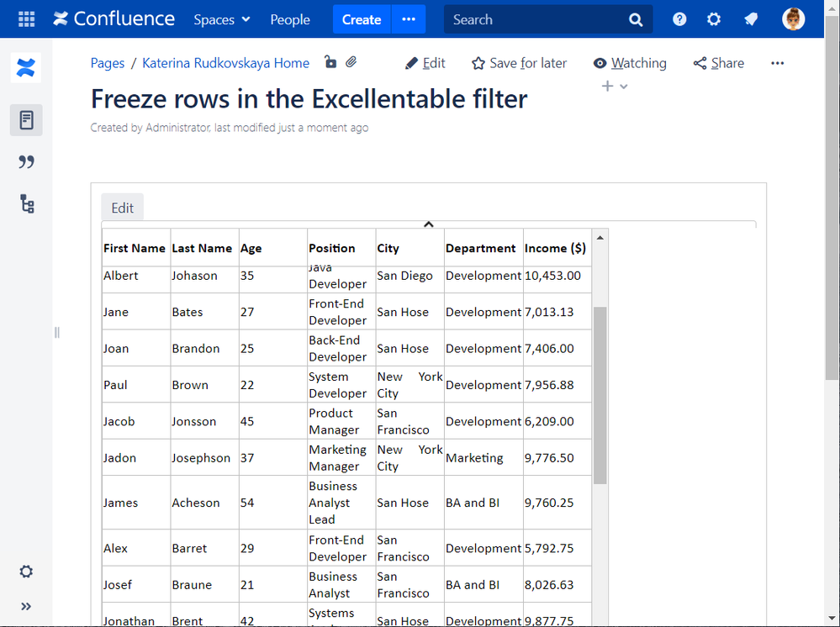This screenshot has width=840, height=627.
Task: Follow the Katerina Rudkovskaya Home breadcrumb link
Action: point(225,63)
